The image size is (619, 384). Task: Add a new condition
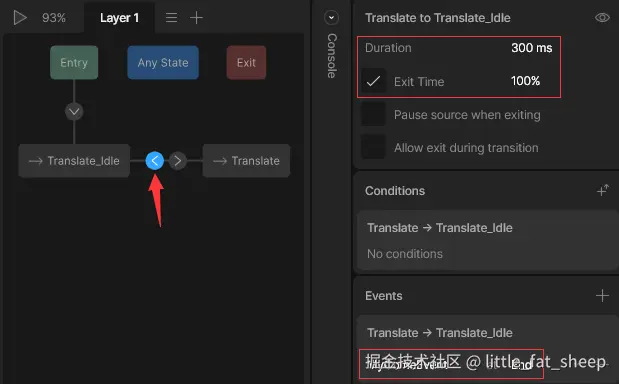pyautogui.click(x=602, y=191)
